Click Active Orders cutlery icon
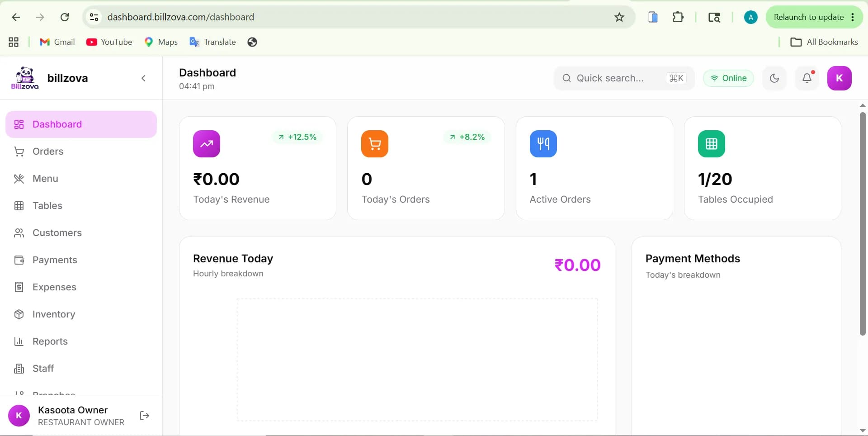The image size is (868, 436). (543, 144)
